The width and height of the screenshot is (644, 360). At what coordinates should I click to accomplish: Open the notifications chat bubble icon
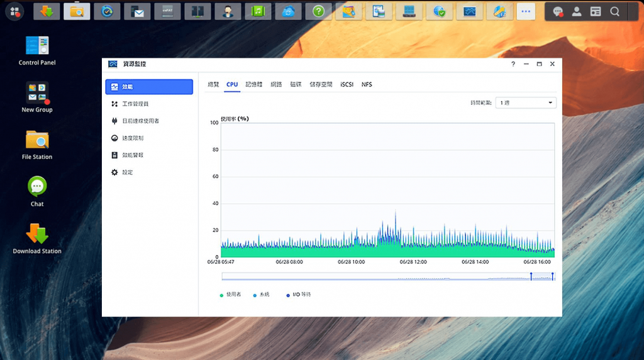(558, 11)
